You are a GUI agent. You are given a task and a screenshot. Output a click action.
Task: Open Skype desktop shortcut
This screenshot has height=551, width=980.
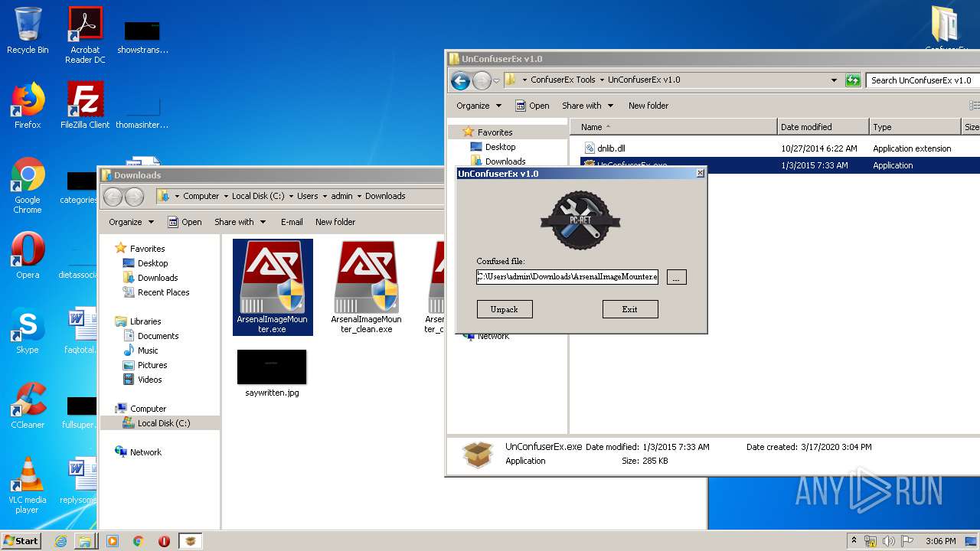tap(28, 331)
